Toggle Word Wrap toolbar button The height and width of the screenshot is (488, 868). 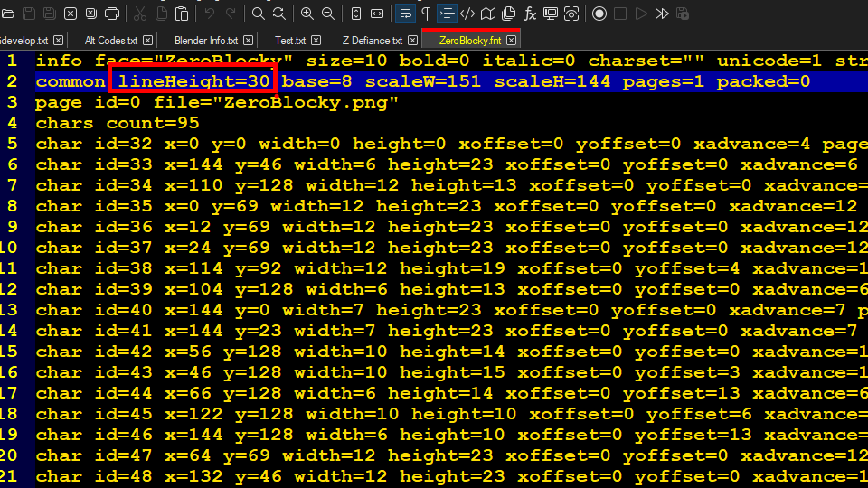tap(405, 14)
